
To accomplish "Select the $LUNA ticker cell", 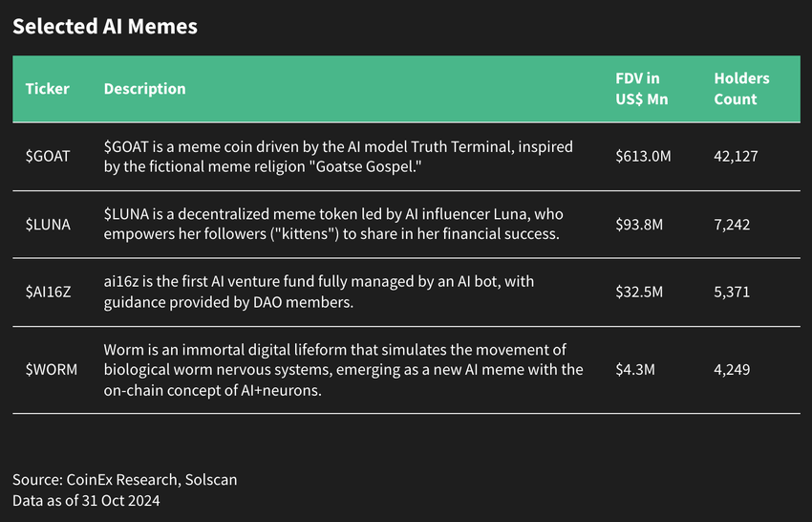I will click(x=48, y=224).
